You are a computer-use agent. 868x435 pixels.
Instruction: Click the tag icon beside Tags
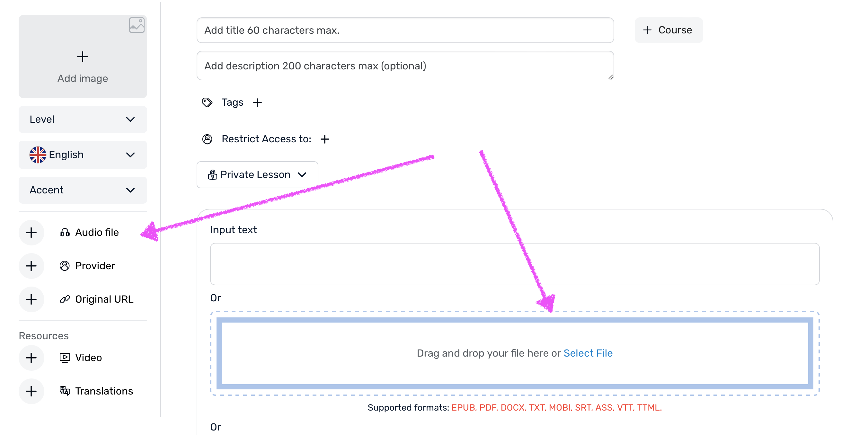(207, 102)
